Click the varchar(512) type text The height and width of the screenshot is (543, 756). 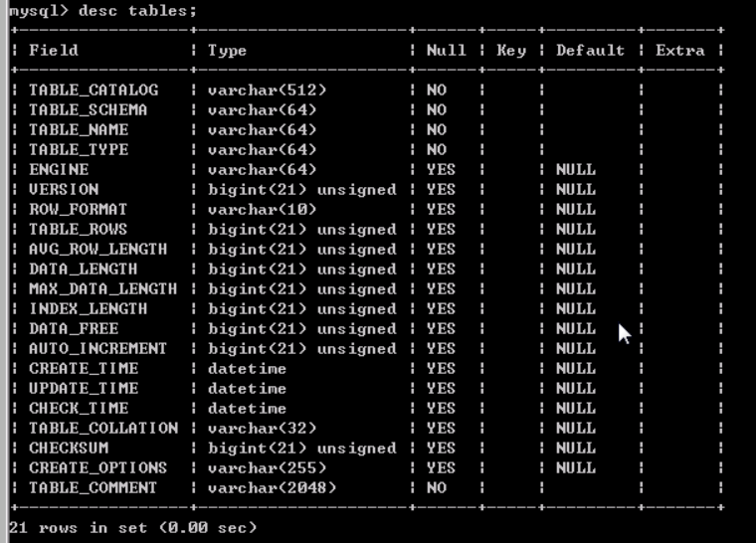[x=267, y=90]
